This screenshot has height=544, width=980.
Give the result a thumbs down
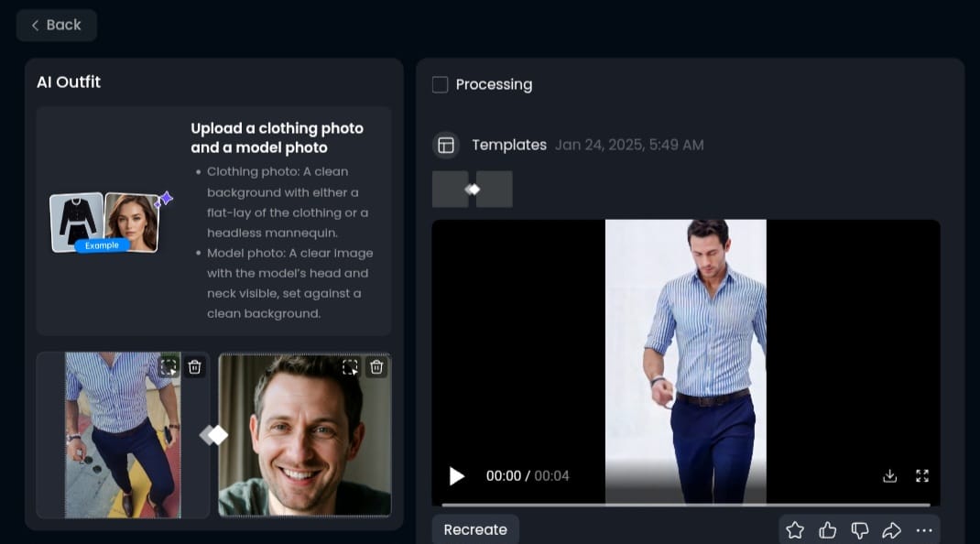point(860,530)
